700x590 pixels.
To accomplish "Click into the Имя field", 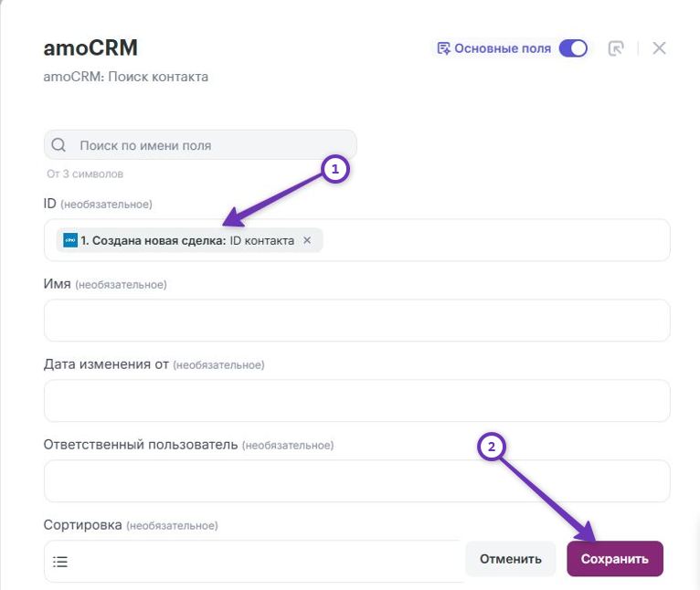I will coord(357,321).
